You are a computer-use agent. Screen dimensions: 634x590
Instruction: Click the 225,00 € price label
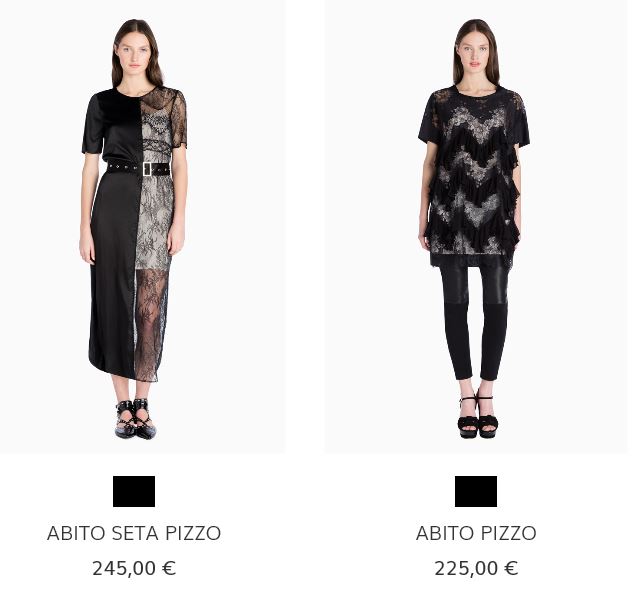pyautogui.click(x=476, y=568)
